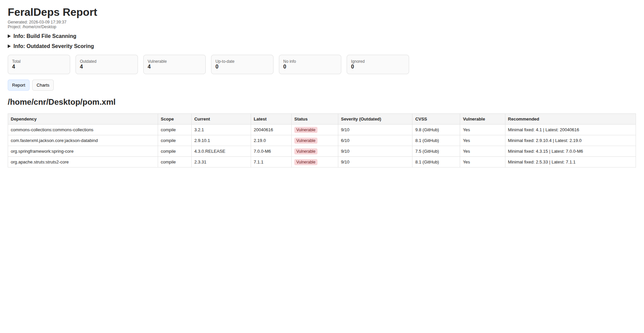Click the CVSS column header
The image size is (644, 333).
[x=436, y=119]
